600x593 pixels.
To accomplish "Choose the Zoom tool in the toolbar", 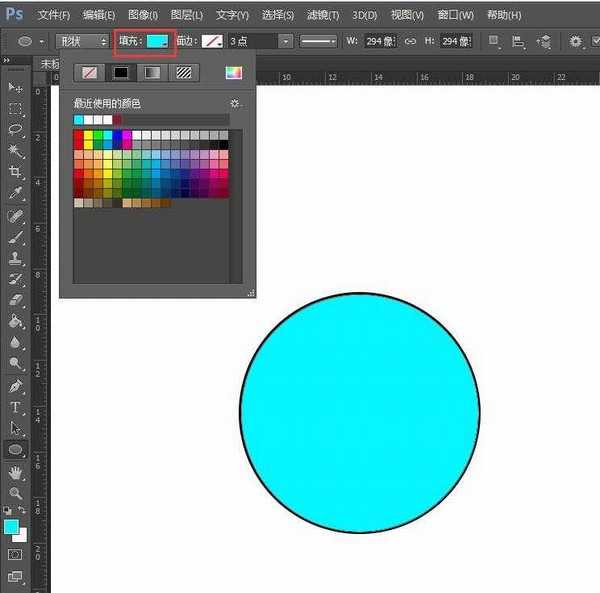I will (x=16, y=493).
